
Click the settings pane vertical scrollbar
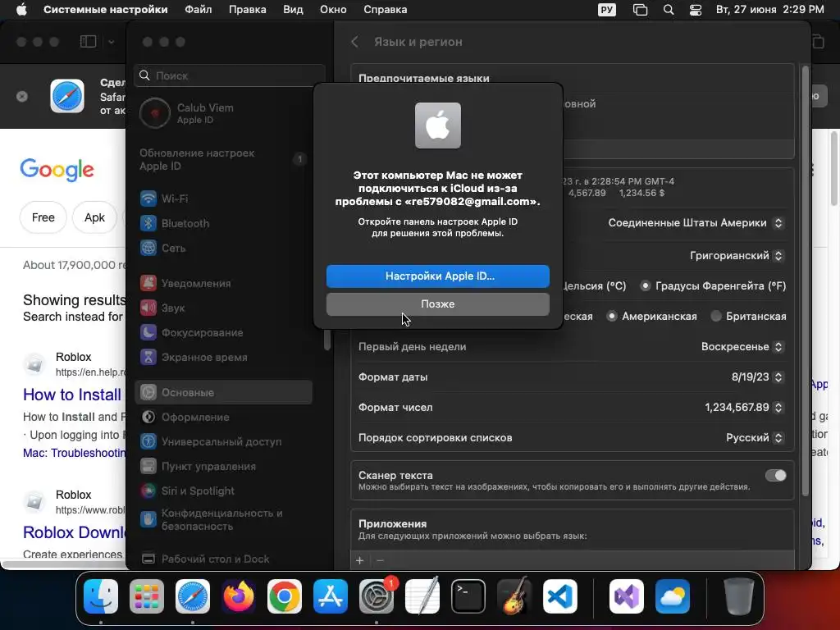[x=805, y=281]
